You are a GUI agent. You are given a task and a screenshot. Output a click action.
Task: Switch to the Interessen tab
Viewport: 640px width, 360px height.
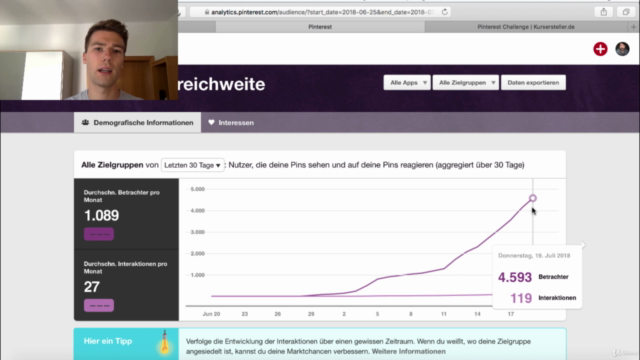231,122
